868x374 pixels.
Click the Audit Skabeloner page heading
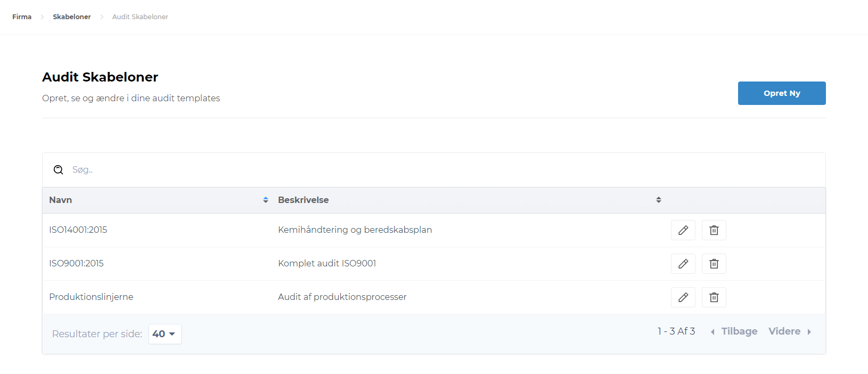coord(100,77)
